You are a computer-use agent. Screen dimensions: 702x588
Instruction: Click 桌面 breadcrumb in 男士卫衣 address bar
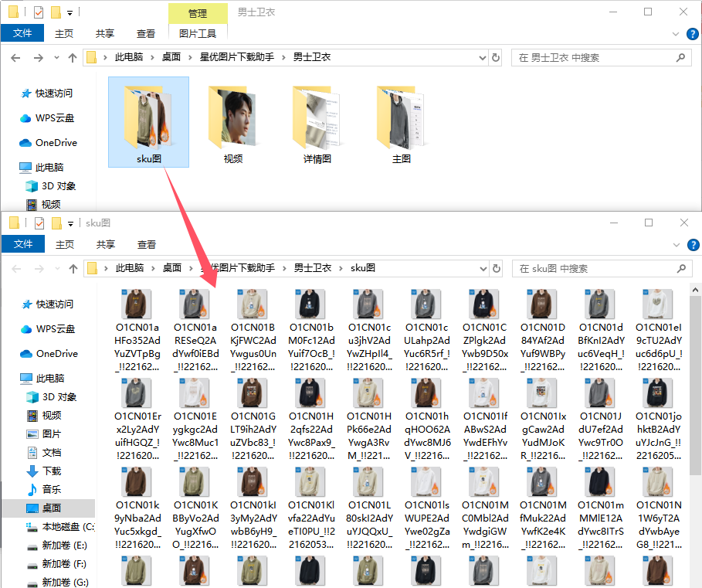pos(171,57)
